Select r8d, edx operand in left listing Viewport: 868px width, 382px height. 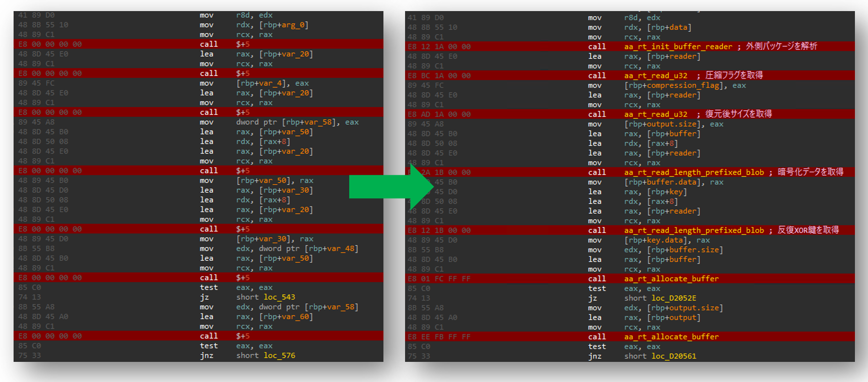point(255,16)
